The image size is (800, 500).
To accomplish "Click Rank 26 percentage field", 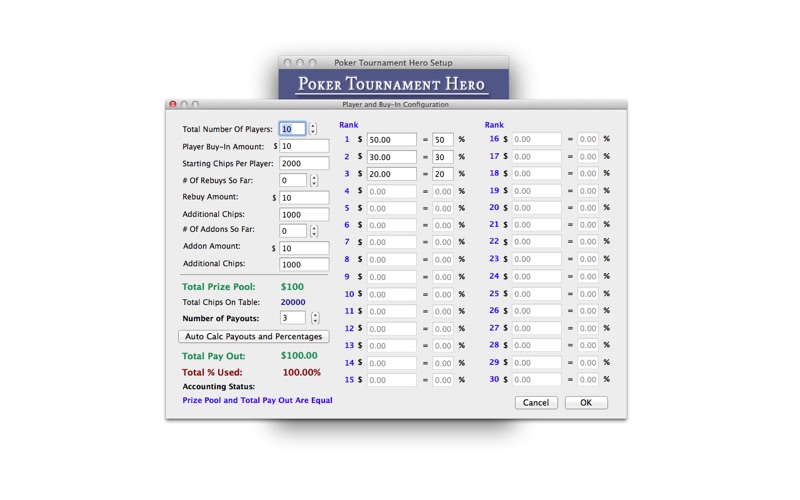I will point(588,311).
